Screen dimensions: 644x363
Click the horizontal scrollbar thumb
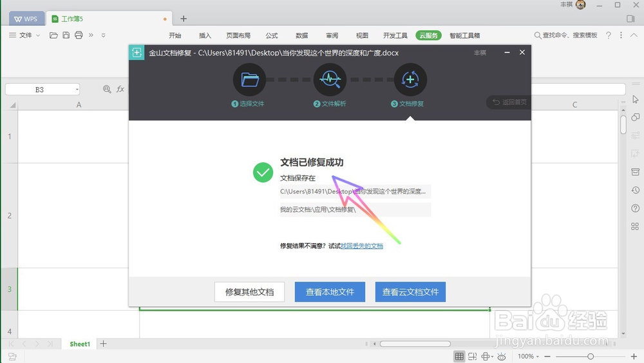(415, 344)
